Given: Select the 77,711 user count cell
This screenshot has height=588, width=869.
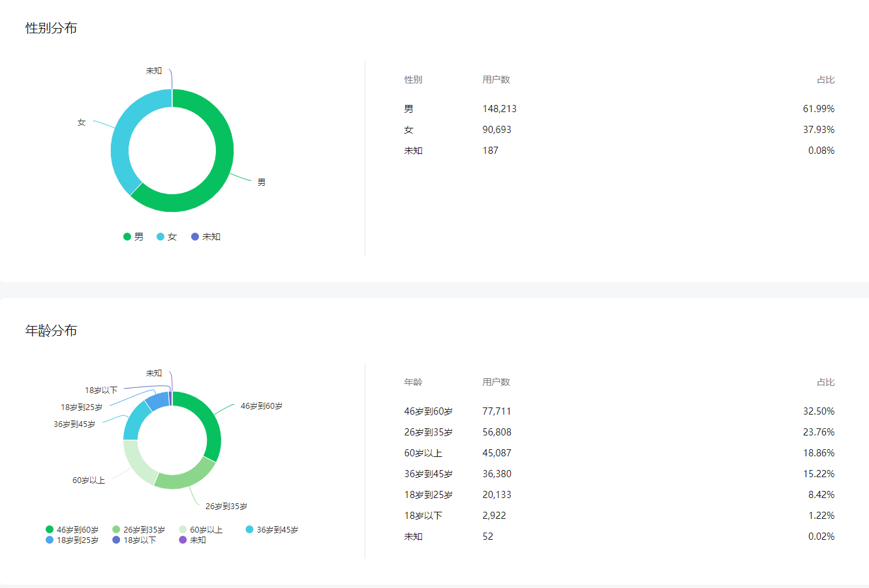Looking at the screenshot, I should [x=497, y=411].
